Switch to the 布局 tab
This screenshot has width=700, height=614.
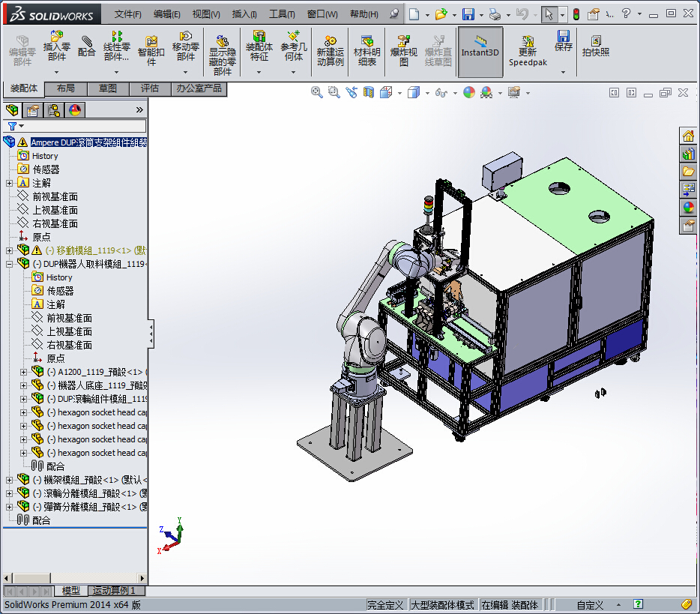(x=66, y=88)
